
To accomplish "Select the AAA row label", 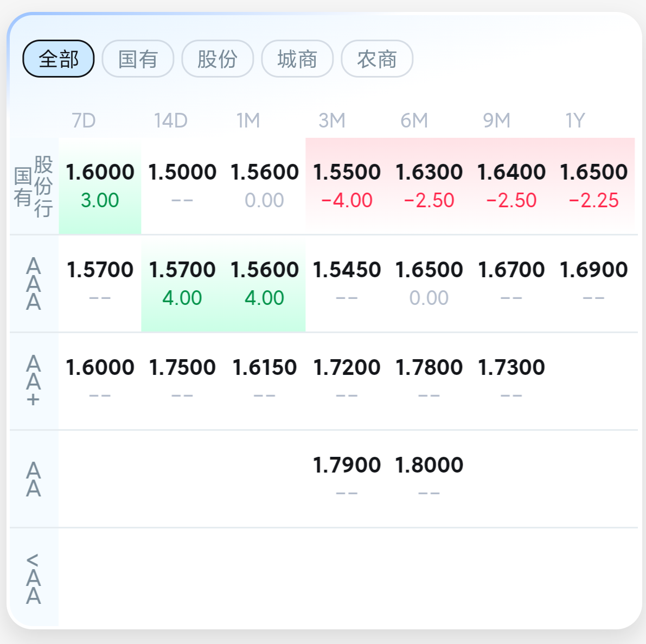I will point(34,284).
